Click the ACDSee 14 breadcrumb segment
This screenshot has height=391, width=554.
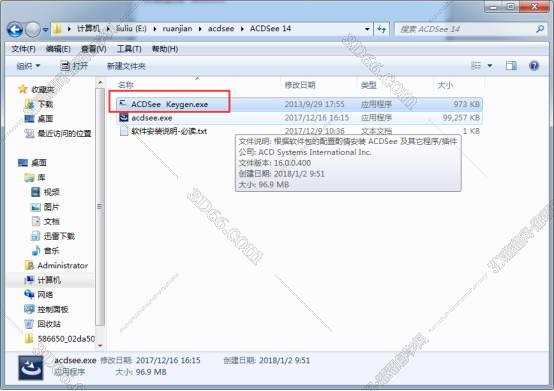(270, 29)
